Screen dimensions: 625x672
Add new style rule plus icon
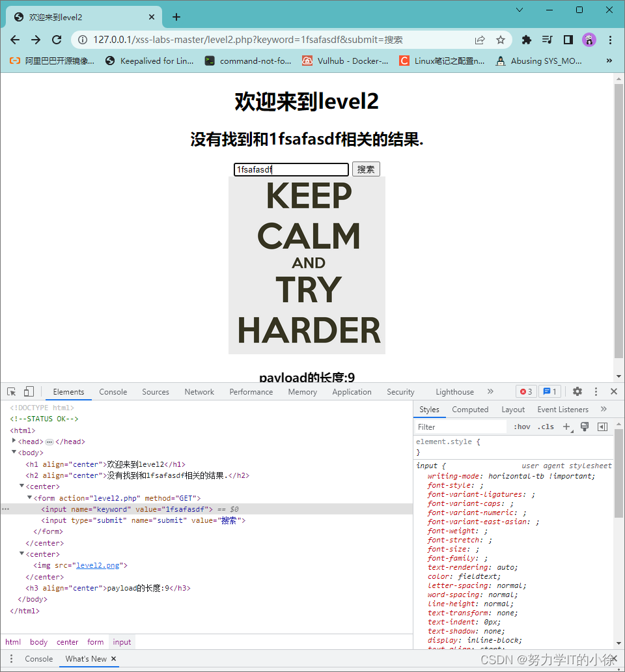[567, 427]
